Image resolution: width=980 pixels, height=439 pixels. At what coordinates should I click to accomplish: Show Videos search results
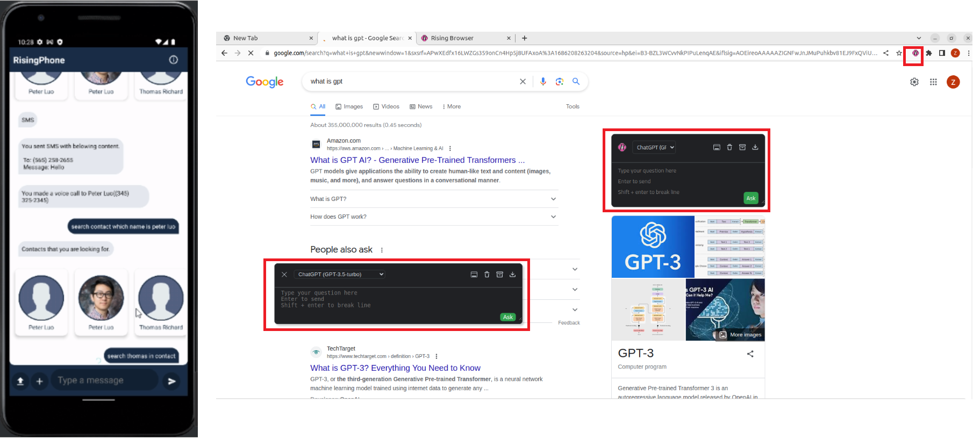coord(386,106)
